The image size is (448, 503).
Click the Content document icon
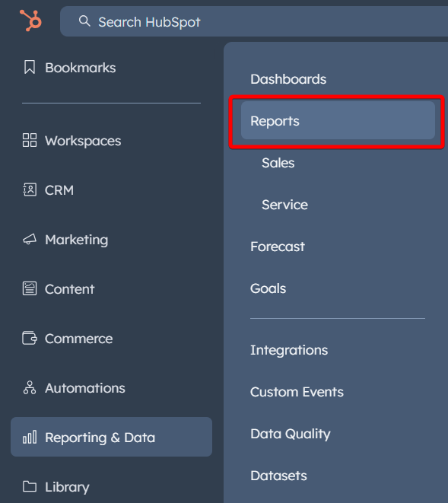[x=30, y=288]
